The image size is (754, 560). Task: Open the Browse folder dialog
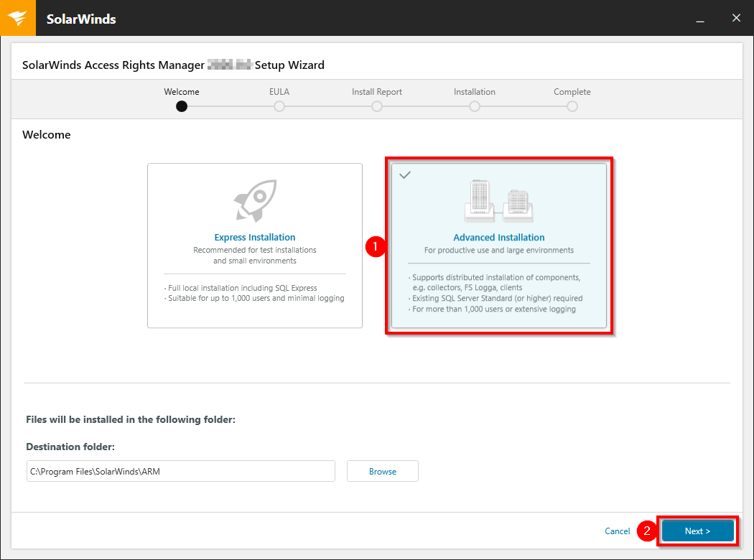coord(383,471)
